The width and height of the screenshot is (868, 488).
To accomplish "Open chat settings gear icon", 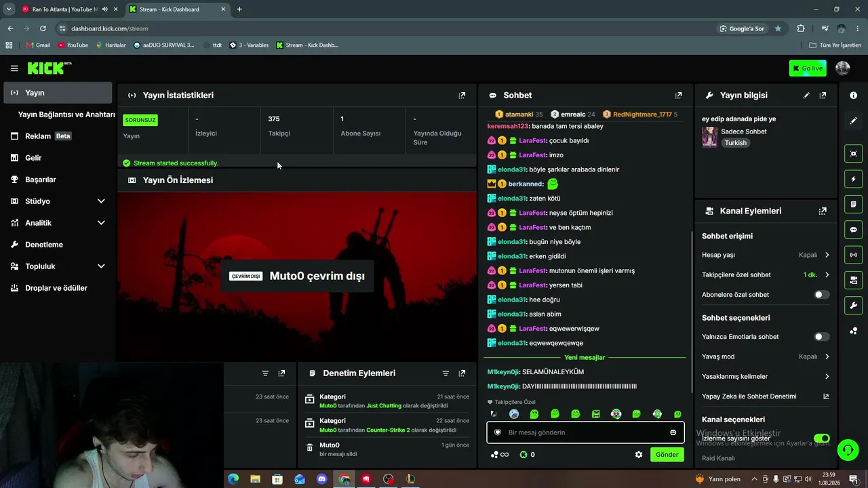I will tap(638, 455).
